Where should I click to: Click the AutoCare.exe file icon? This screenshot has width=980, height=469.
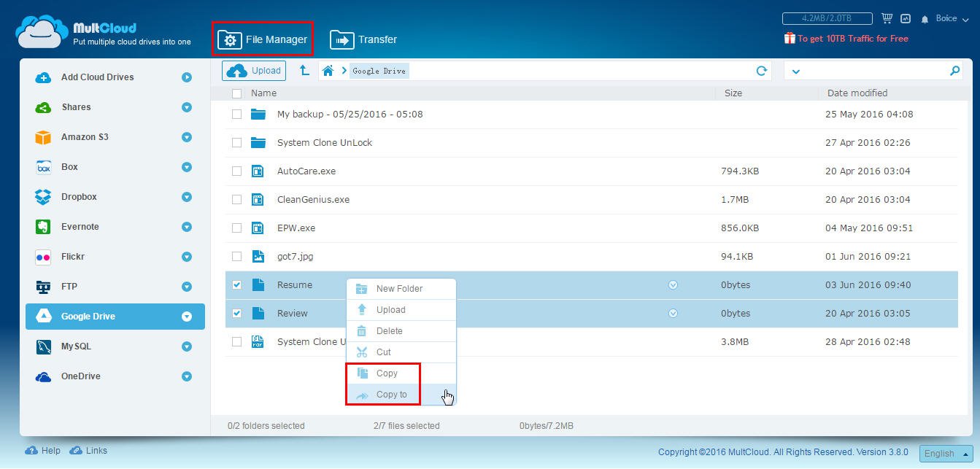[x=258, y=171]
